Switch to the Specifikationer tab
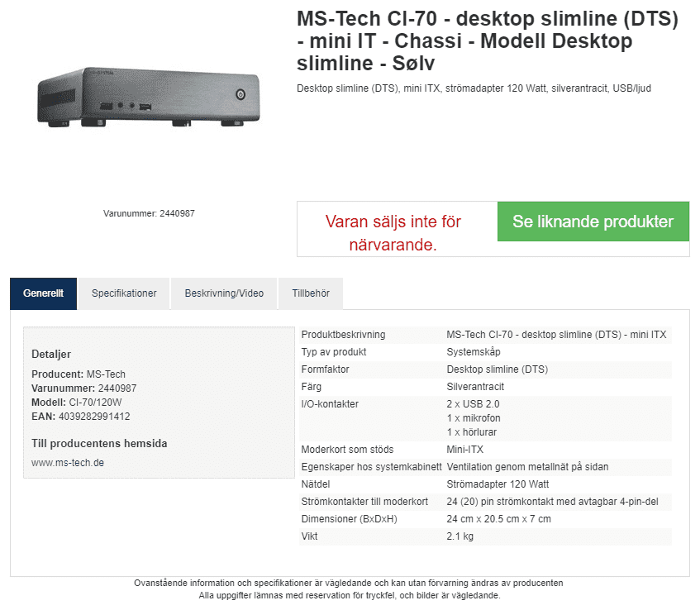The width and height of the screenshot is (700, 610). click(124, 293)
